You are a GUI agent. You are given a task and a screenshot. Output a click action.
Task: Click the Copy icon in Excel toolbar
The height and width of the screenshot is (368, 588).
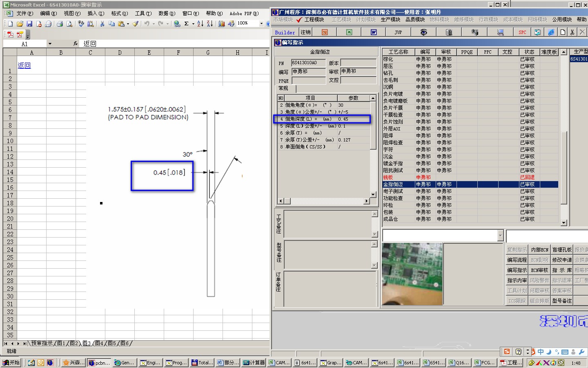point(111,24)
